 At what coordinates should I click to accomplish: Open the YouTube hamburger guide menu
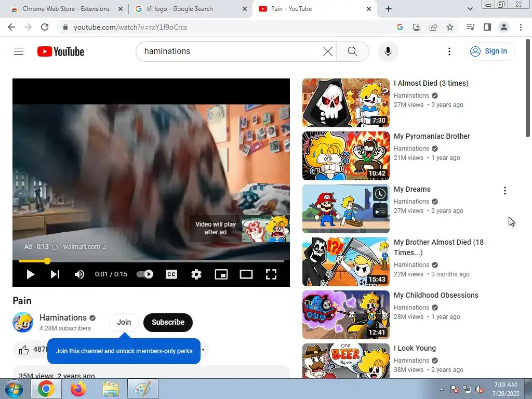pos(19,51)
